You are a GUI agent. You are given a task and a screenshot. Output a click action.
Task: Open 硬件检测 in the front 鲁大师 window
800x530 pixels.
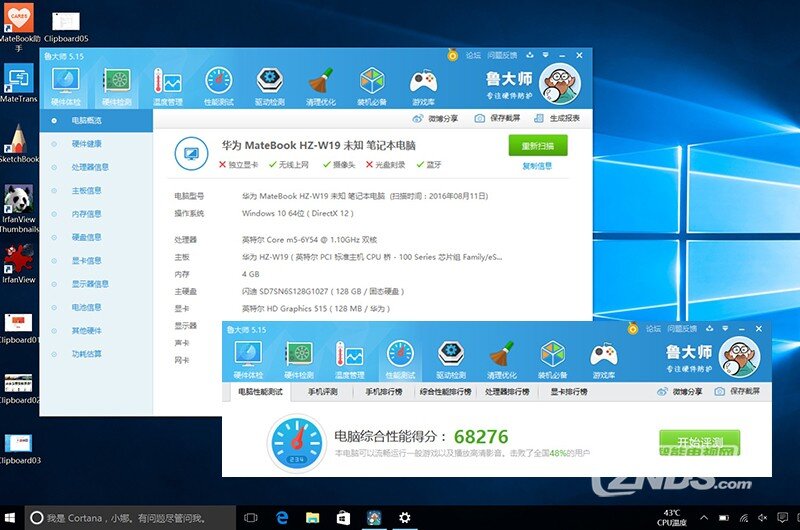pos(299,360)
